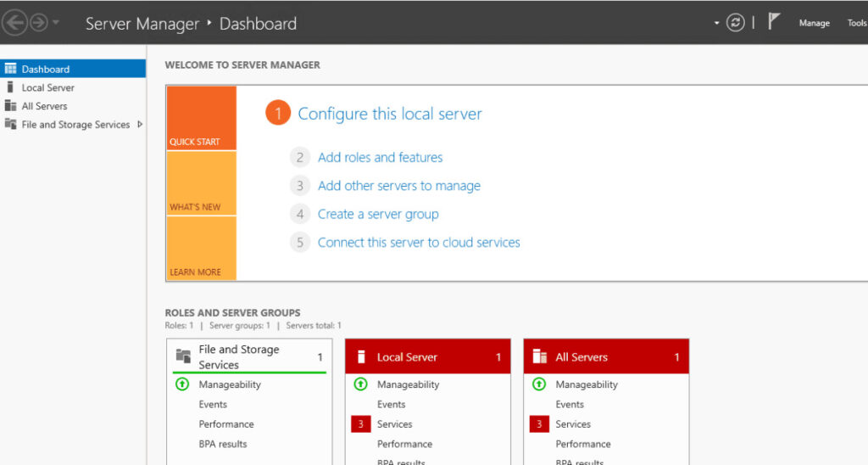Open Performance in All Servers tile
Image resolution: width=868 pixels, height=465 pixels.
point(583,444)
